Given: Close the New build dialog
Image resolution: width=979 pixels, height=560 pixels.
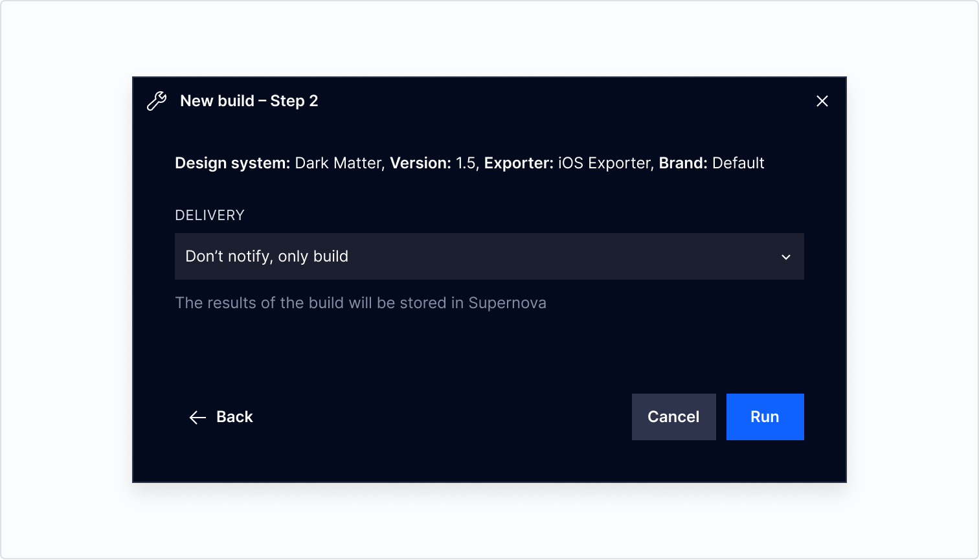Looking at the screenshot, I should click(822, 101).
